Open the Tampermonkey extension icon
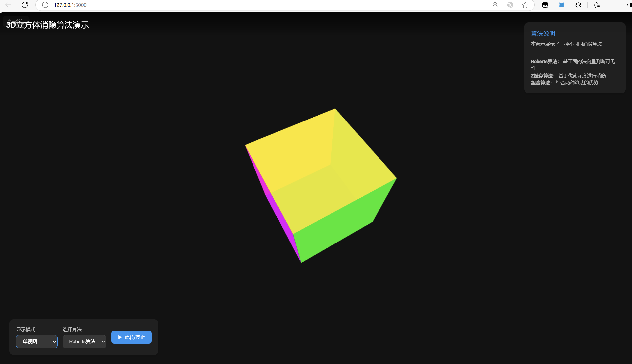 [545, 5]
